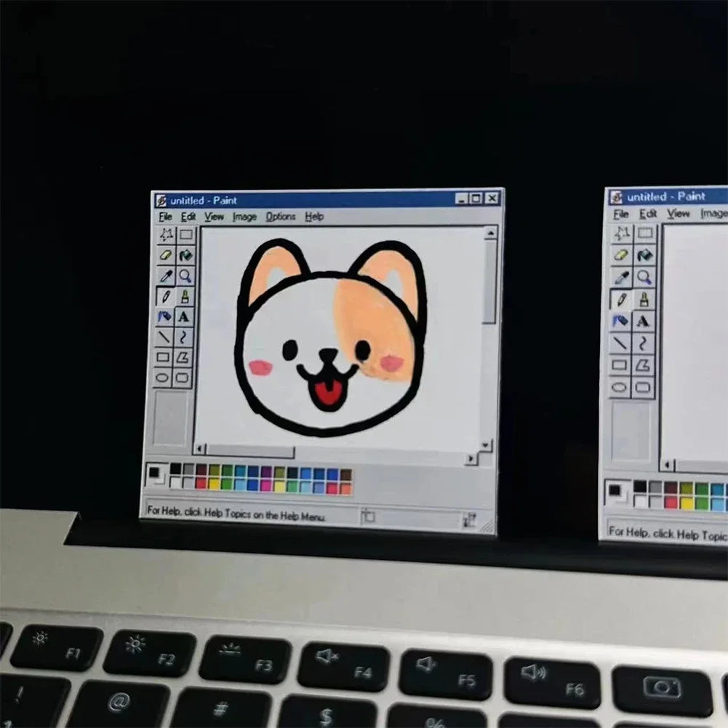Select the white swatch in left Paint palette
Viewport: 728px width, 728px height.
click(x=175, y=482)
